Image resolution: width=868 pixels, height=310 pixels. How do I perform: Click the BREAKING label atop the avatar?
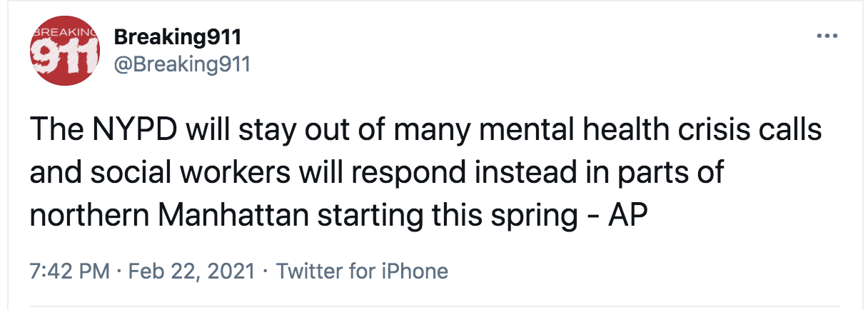[64, 33]
